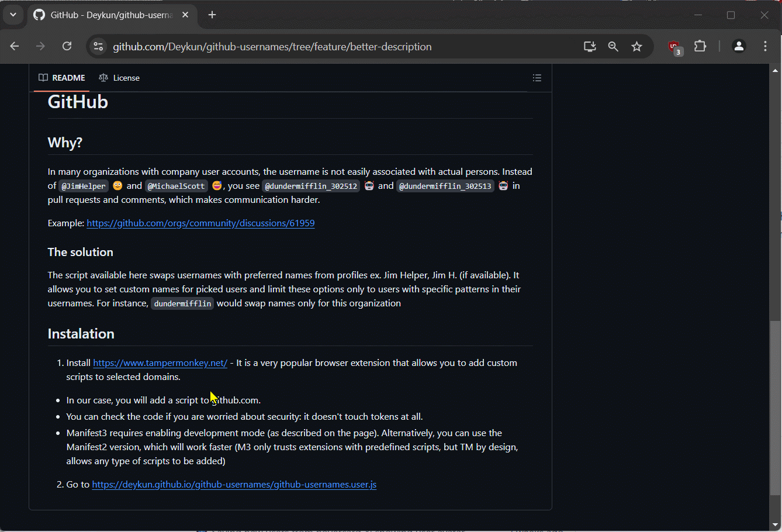Open the README outline list icon
782x532 pixels.
point(537,78)
